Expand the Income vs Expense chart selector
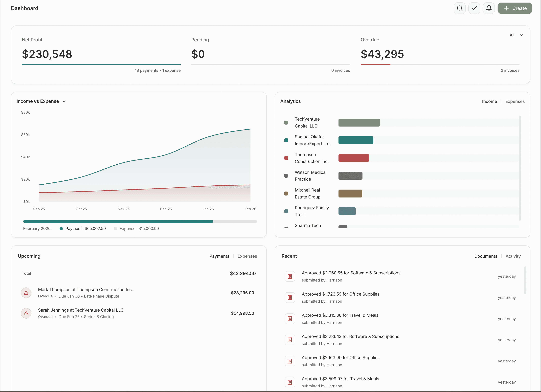Image resolution: width=541 pixels, height=392 pixels. [x=64, y=101]
